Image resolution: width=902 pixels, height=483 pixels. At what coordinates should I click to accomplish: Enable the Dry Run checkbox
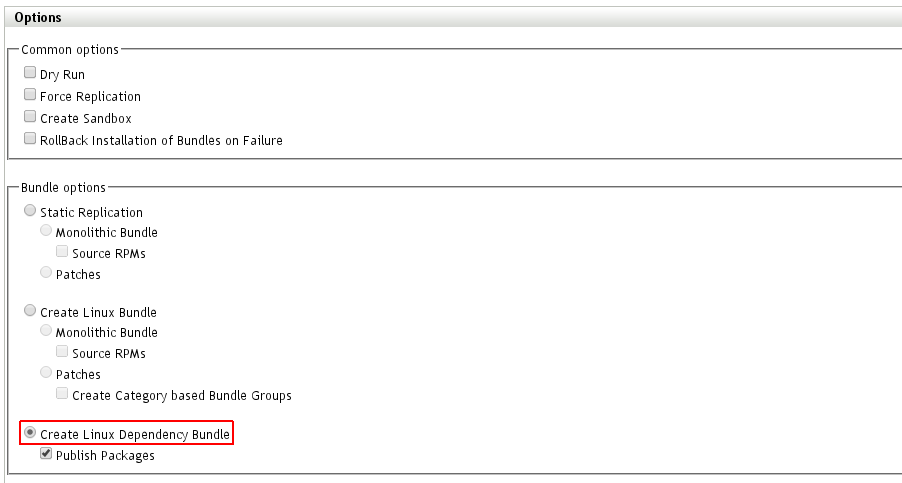tap(30, 73)
